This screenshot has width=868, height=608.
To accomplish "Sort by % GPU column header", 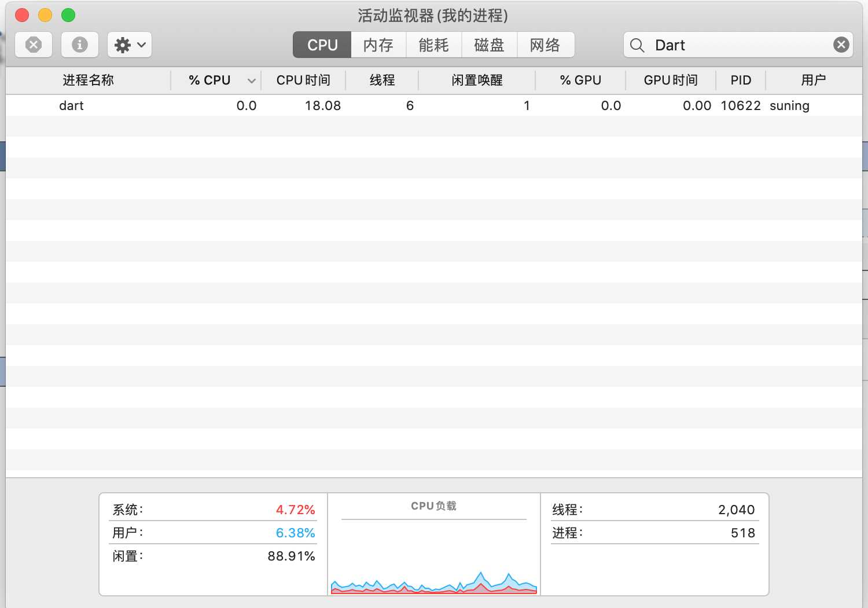I will [x=580, y=80].
